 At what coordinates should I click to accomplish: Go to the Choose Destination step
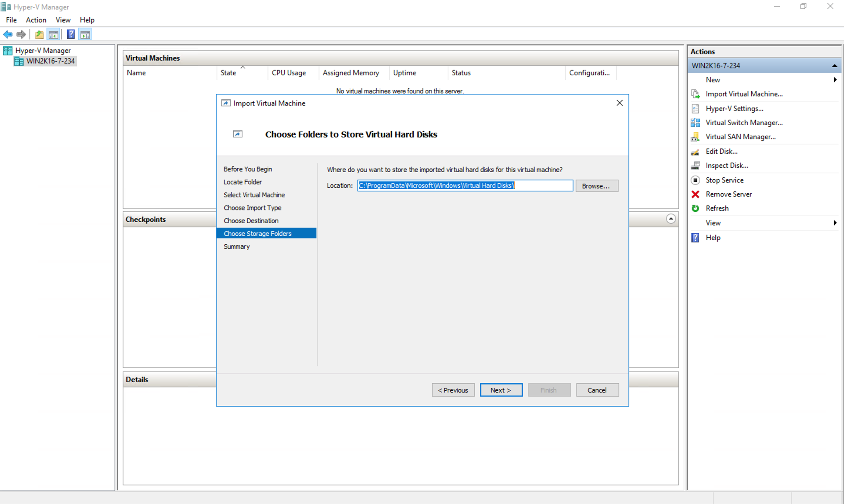tap(251, 220)
